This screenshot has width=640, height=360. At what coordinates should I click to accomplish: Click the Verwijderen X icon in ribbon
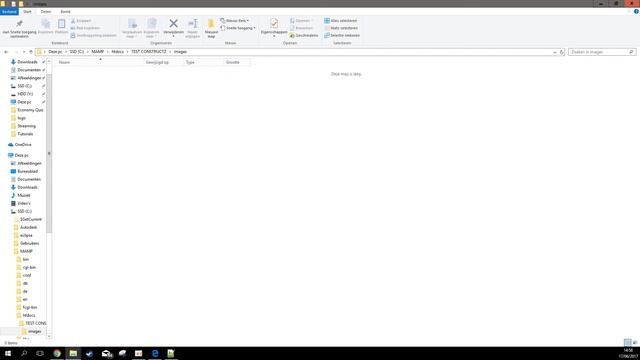[x=173, y=24]
